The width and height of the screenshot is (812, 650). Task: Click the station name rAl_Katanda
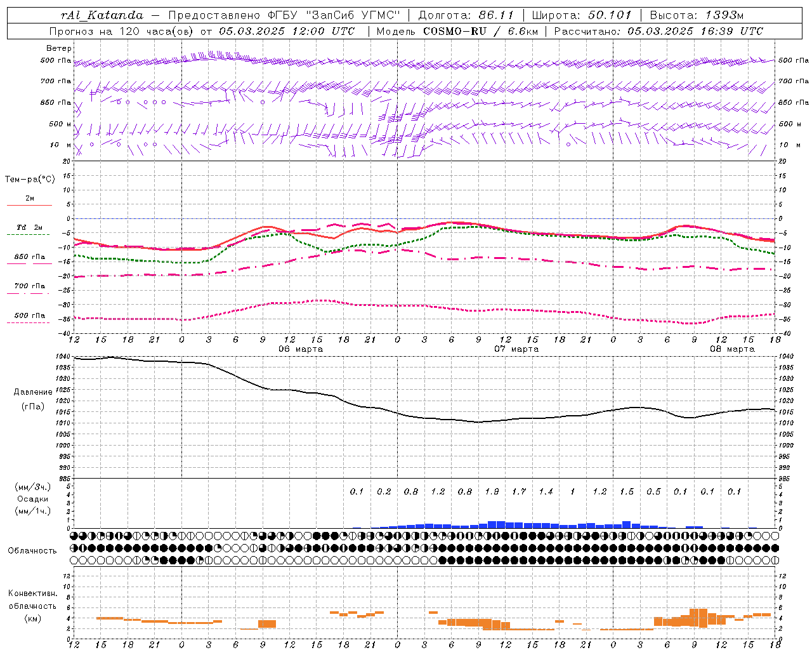pos(101,15)
